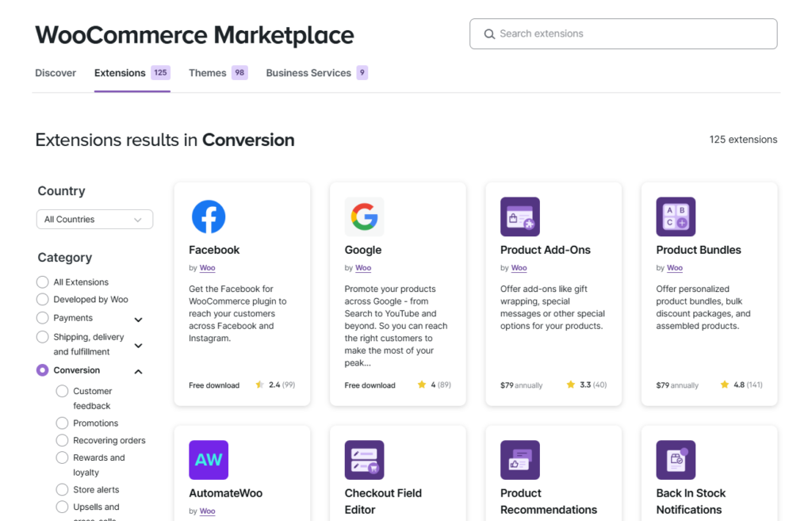This screenshot has height=521, width=812.
Task: Click Product Bundles $79 annually price
Action: point(677,385)
